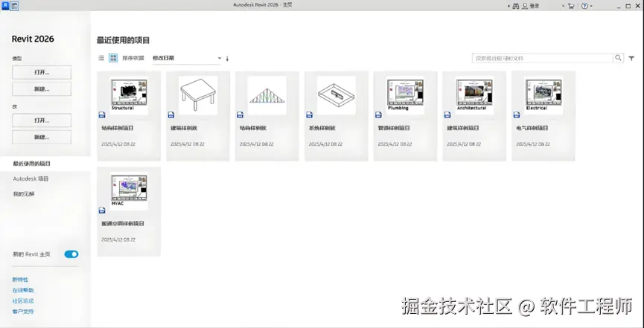Open the Electrical sample project thumbnail
The width and height of the screenshot is (644, 328).
[543, 95]
